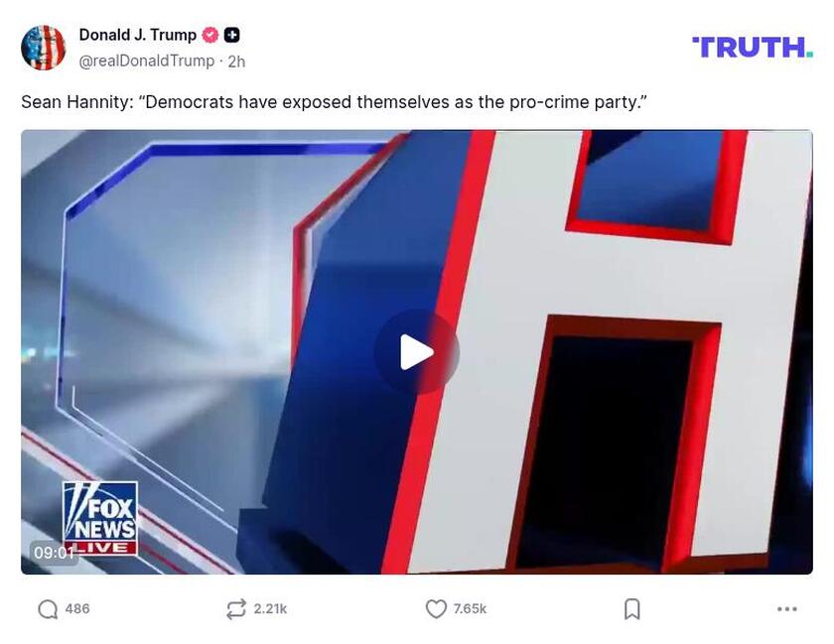The height and width of the screenshot is (644, 834).
Task: Click the TRUTH. logo
Action: [x=752, y=47]
